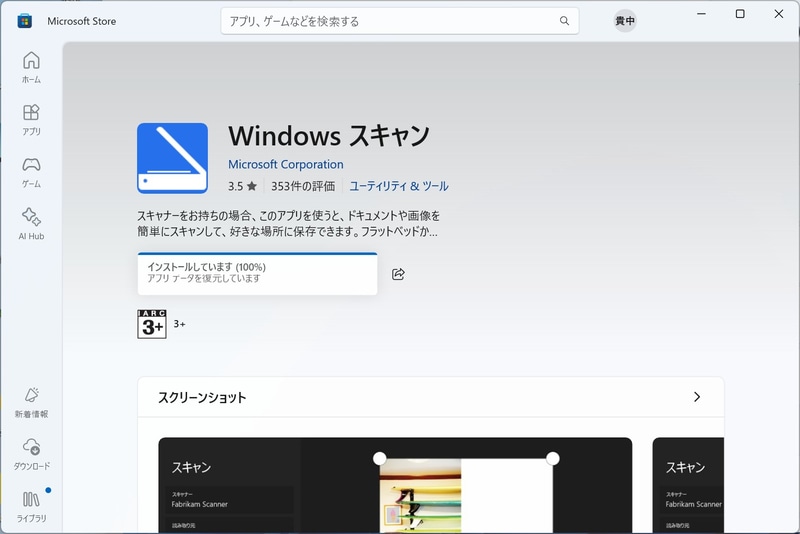Click the 353件の評価 ratings count

pyautogui.click(x=303, y=186)
